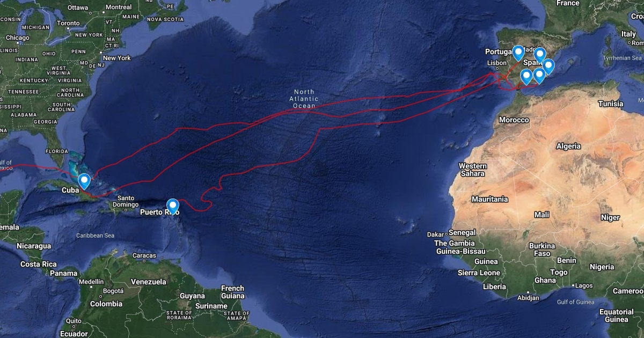Click the Algeria country label
The width and height of the screenshot is (644, 338).
pyautogui.click(x=568, y=146)
